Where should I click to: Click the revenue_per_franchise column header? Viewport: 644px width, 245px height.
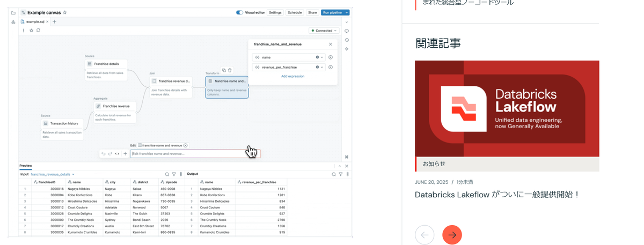tap(261, 182)
